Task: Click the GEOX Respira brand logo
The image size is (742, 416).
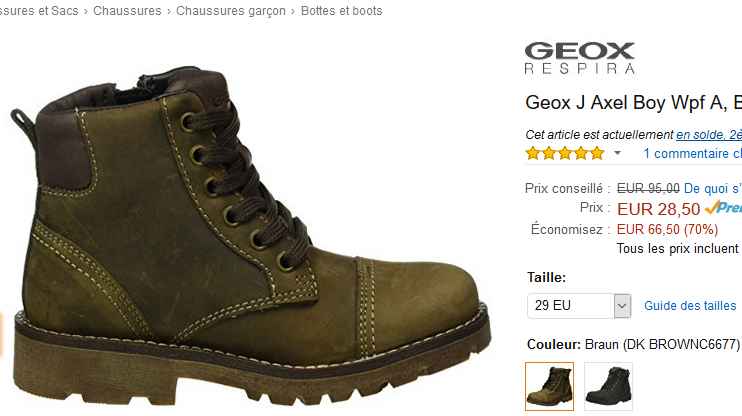Action: 579,58
